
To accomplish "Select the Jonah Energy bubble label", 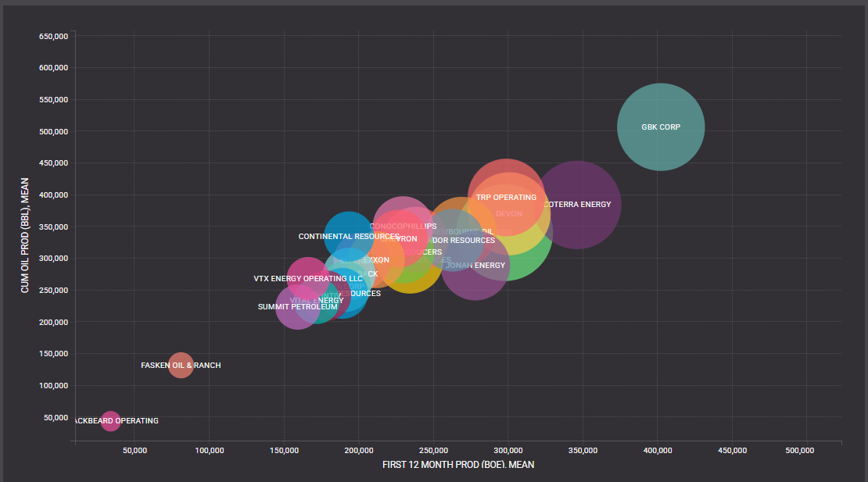I will 475,266.
